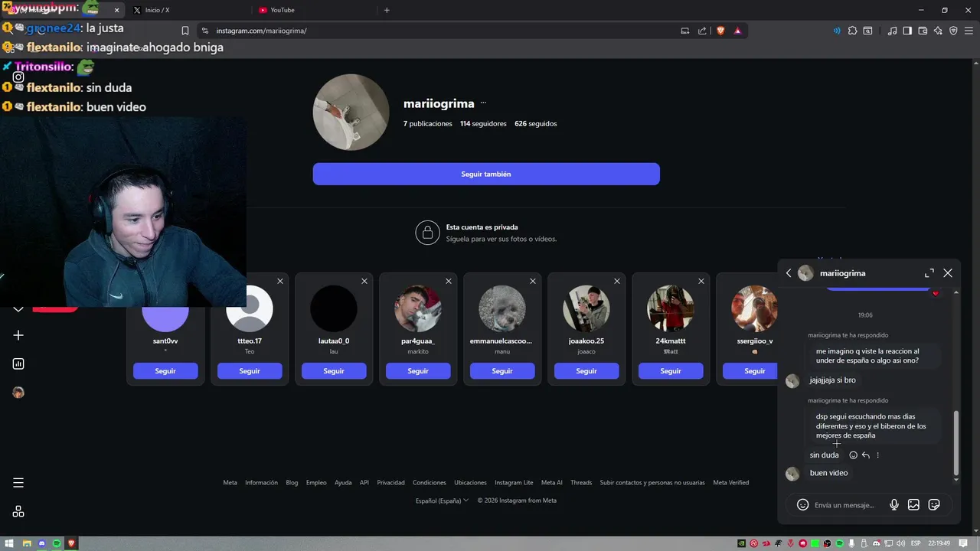Open the Threads footer link
The height and width of the screenshot is (551, 980).
tap(581, 483)
